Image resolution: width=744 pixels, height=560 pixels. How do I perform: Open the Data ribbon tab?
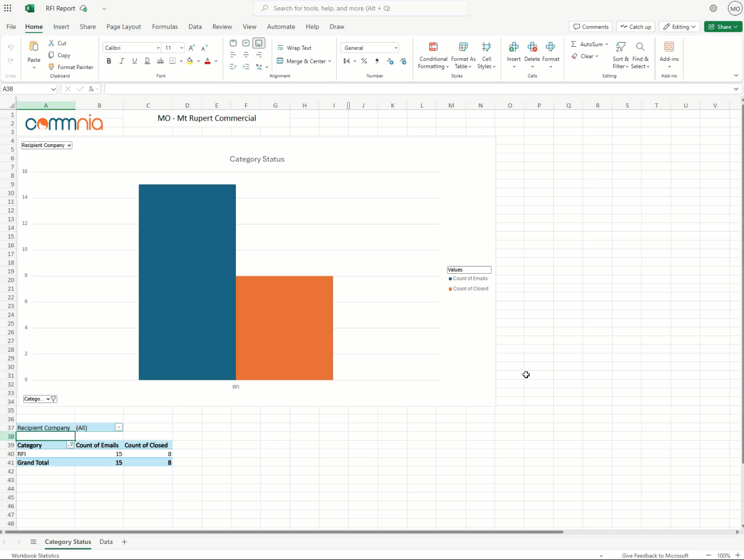pos(195,26)
